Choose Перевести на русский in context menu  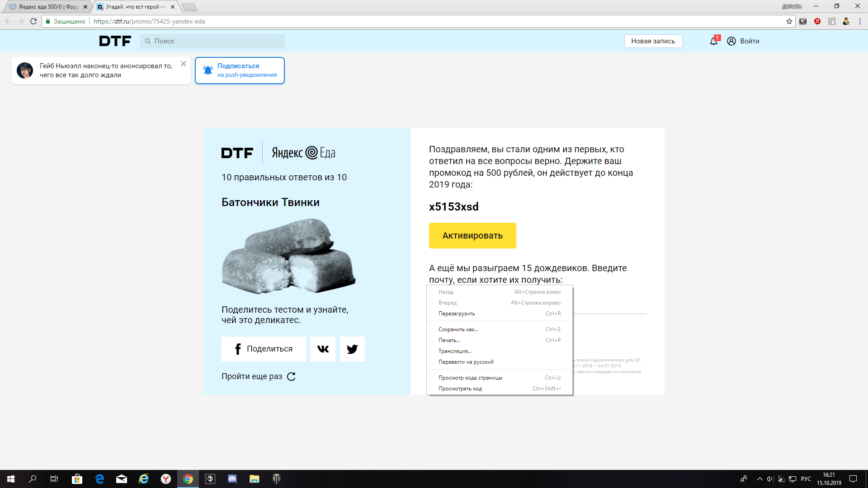tap(500, 362)
